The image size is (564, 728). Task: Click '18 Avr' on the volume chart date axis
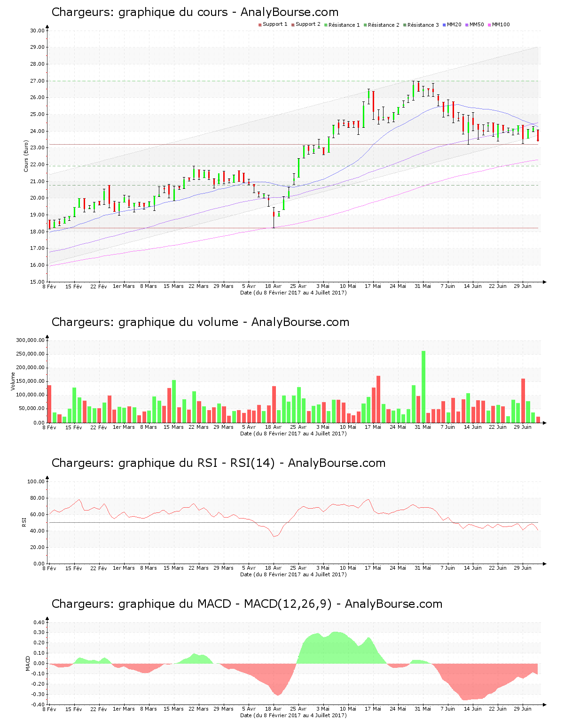coord(274,427)
